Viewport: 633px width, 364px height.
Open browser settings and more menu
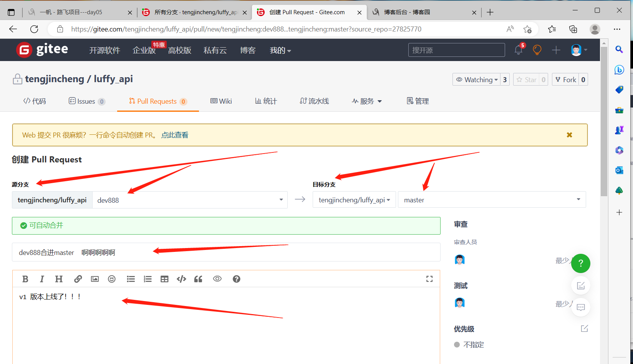click(617, 29)
